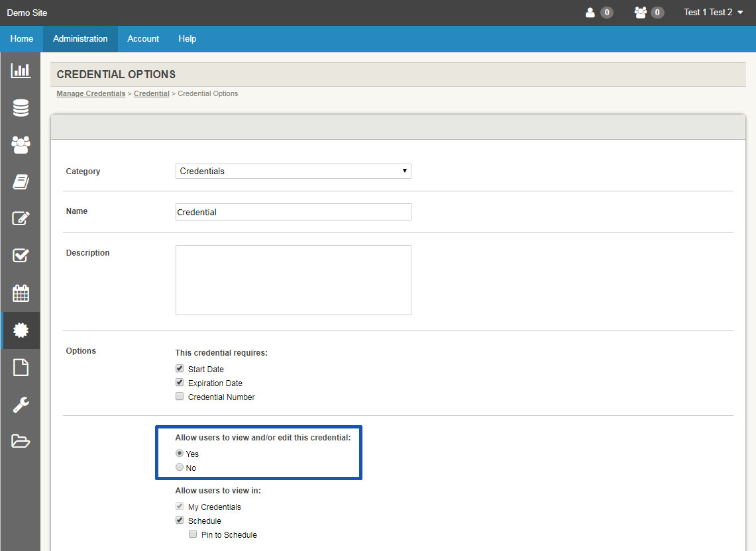The height and width of the screenshot is (551, 756).
Task: Open the bar chart reports icon
Action: click(x=21, y=70)
